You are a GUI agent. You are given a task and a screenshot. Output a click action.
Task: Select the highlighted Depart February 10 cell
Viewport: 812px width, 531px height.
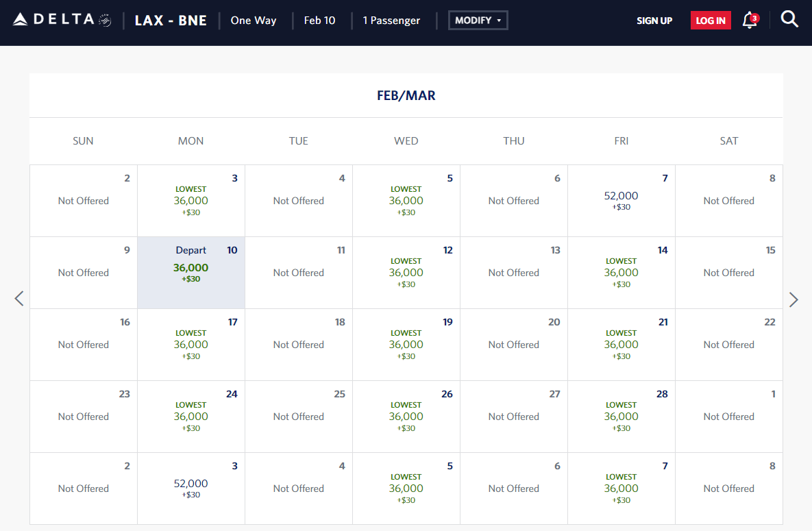click(x=191, y=273)
